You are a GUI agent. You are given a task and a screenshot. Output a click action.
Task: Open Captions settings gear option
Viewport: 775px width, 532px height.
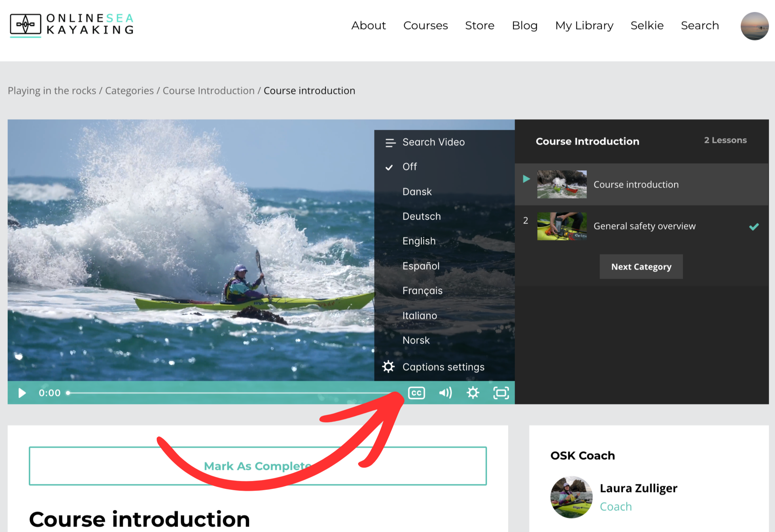click(x=388, y=367)
